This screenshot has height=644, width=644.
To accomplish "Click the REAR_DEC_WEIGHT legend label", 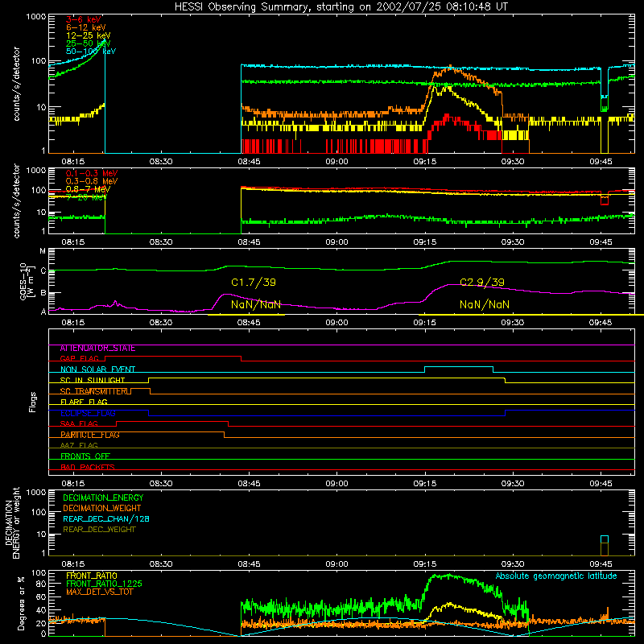I will 99,530.
